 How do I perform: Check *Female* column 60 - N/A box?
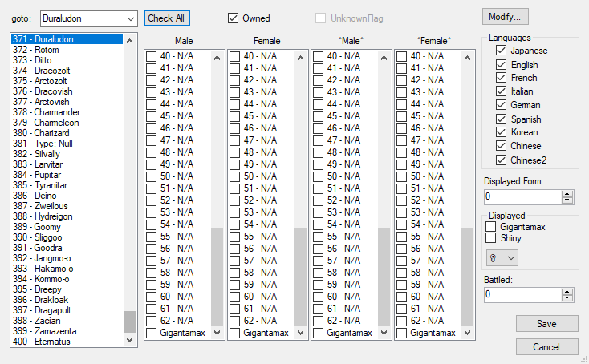401,297
